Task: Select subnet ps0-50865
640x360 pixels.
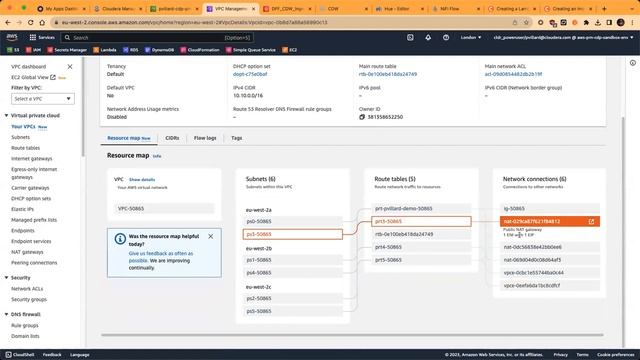Action: pos(293,221)
